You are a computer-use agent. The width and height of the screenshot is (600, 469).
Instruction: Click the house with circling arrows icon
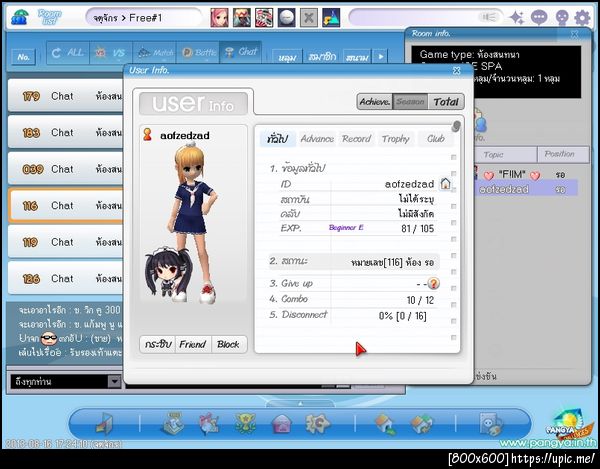[x=421, y=425]
